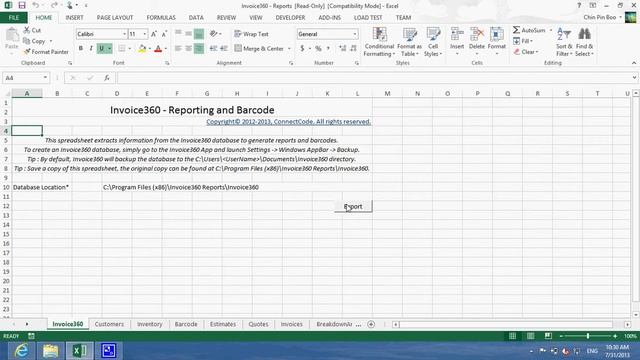Switch to Page Break Preview in status bar
640x360 pixels.
(548, 336)
